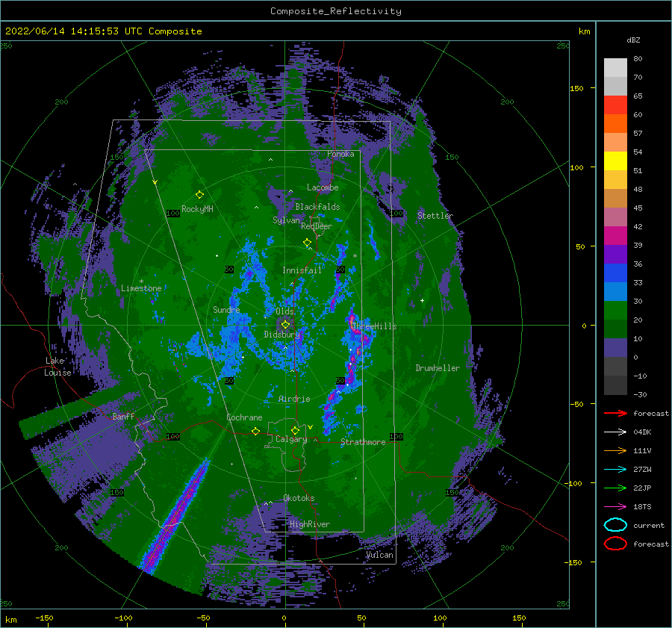Select the orange 111V arrow legend icon

[x=615, y=450]
